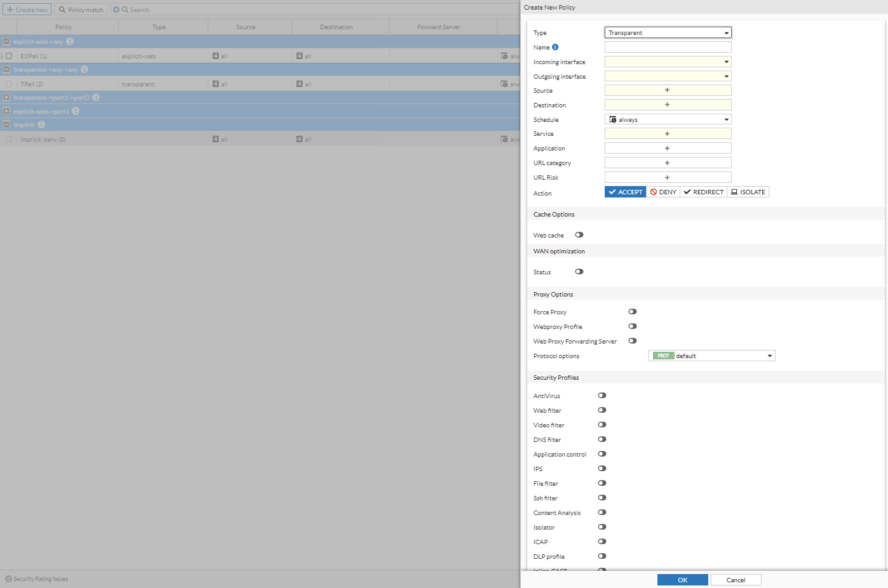Screen dimensions: 888x588
Task: Select the DENY action
Action: (x=663, y=192)
